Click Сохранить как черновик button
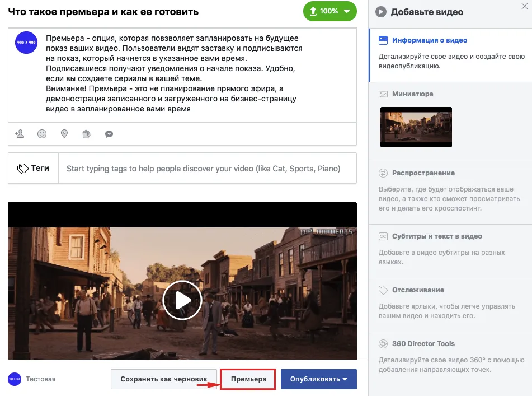The height and width of the screenshot is (396, 532). (x=163, y=379)
